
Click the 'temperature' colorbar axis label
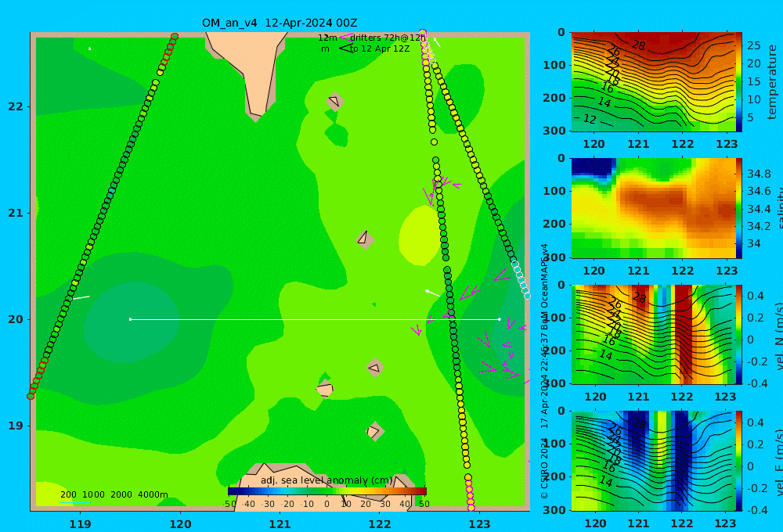(773, 82)
